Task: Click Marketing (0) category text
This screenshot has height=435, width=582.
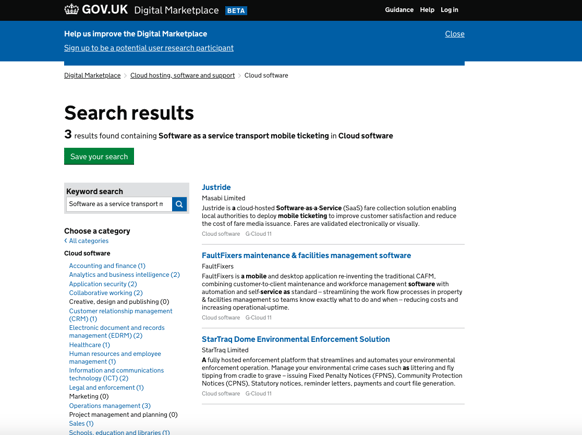Action: tap(89, 396)
